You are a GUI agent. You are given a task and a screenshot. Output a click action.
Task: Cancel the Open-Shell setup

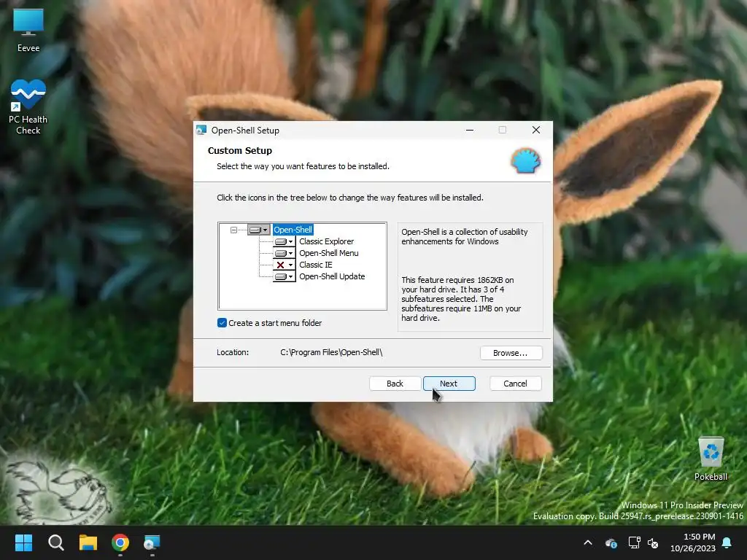click(x=516, y=384)
